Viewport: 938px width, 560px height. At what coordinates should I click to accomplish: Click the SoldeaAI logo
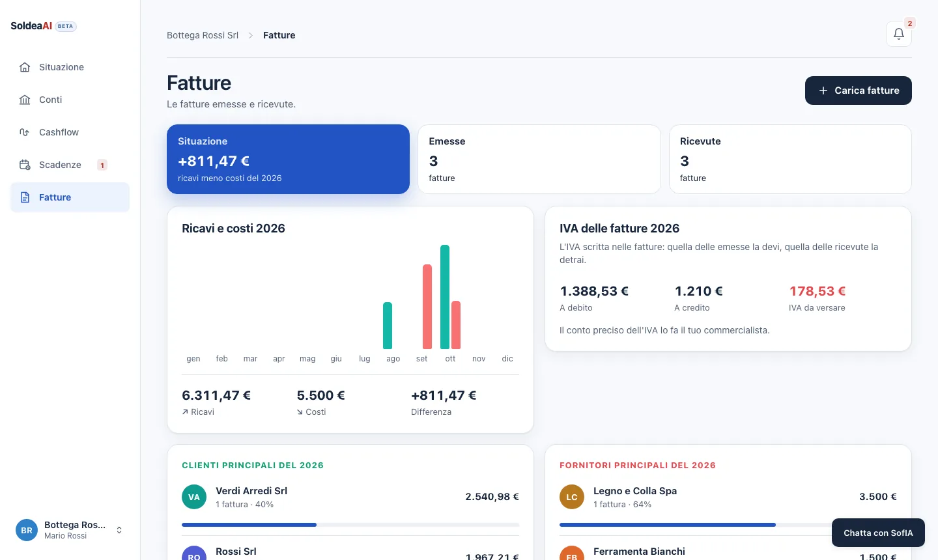[x=31, y=26]
